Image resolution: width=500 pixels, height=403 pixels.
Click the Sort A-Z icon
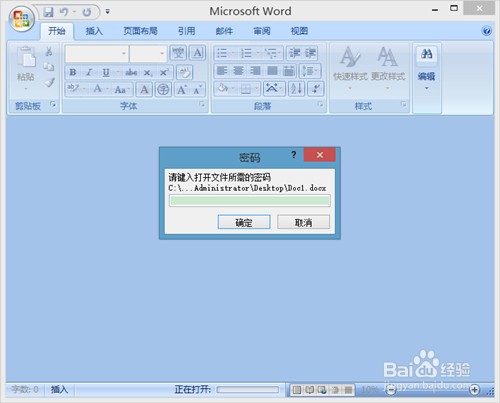click(x=296, y=89)
